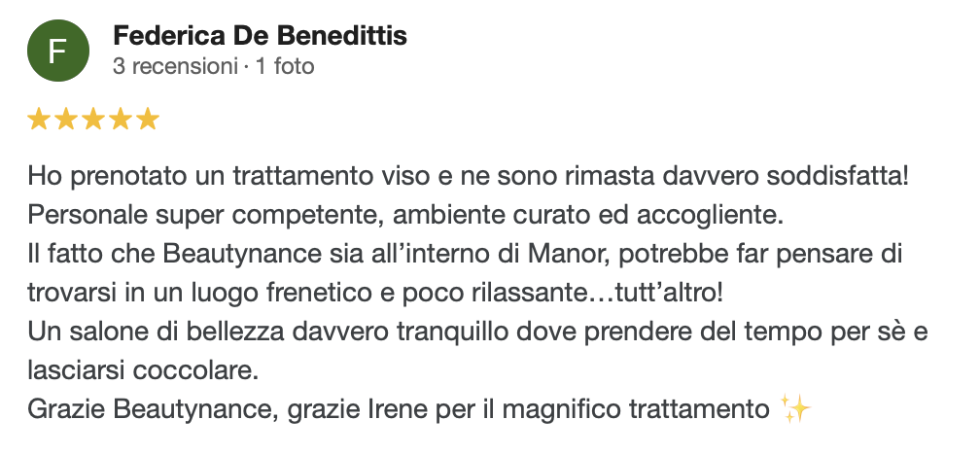Viewport: 980px width, 455px height.
Task: Click the "3 recensioni" count
Action: (x=175, y=66)
